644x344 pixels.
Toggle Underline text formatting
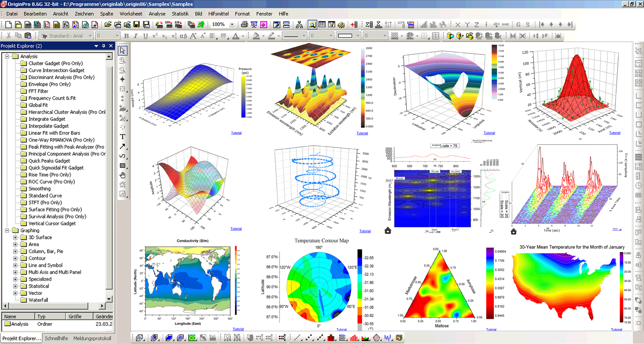point(145,36)
